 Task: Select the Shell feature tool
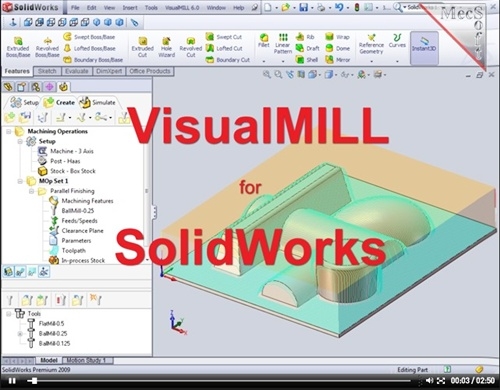[307, 60]
